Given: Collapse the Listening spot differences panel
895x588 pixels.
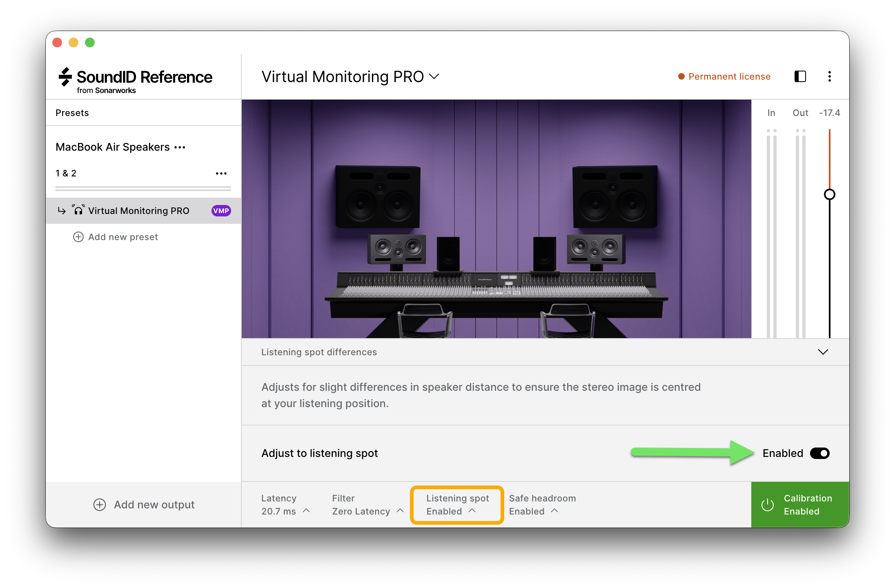Looking at the screenshot, I should [823, 352].
